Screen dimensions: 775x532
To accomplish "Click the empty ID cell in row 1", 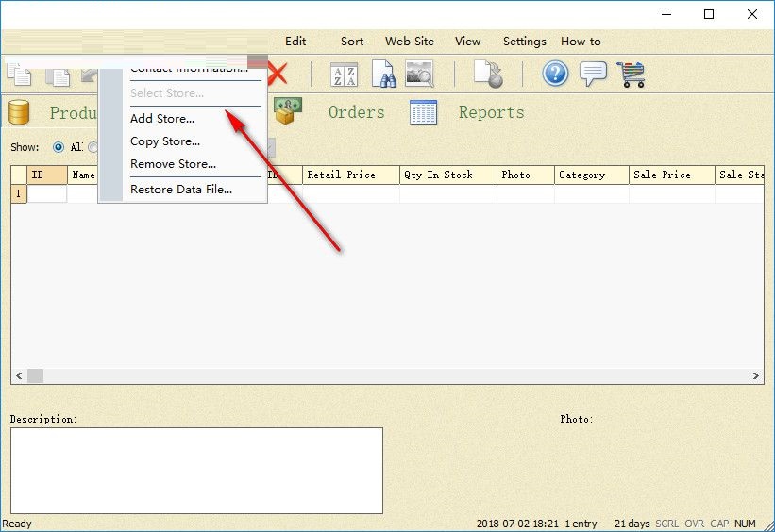I will pyautogui.click(x=47, y=193).
